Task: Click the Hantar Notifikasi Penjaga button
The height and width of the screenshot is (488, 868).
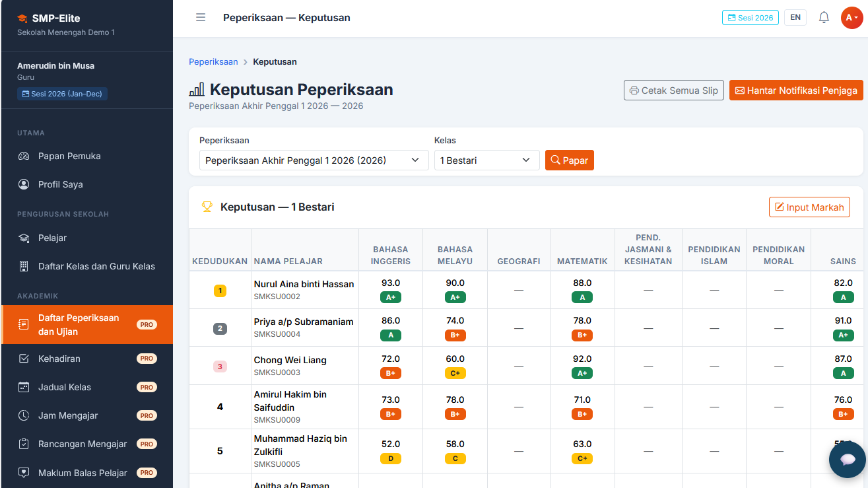Action: pyautogui.click(x=796, y=90)
